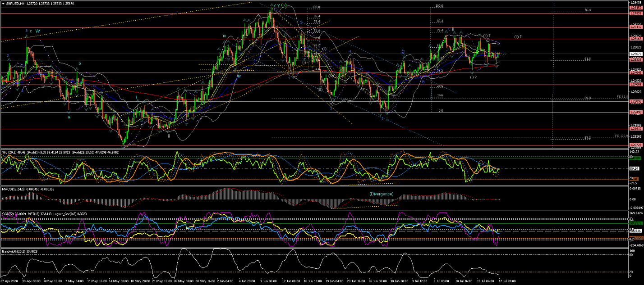Click the 1.23093 price level label
Viewport: 644px width, 285px height.
coord(636,101)
